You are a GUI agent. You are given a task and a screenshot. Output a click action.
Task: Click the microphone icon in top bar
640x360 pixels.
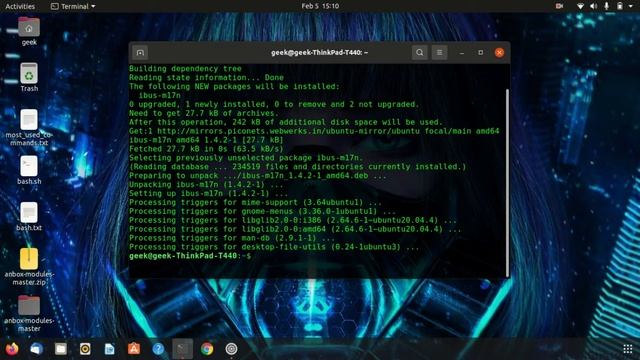(607, 6)
